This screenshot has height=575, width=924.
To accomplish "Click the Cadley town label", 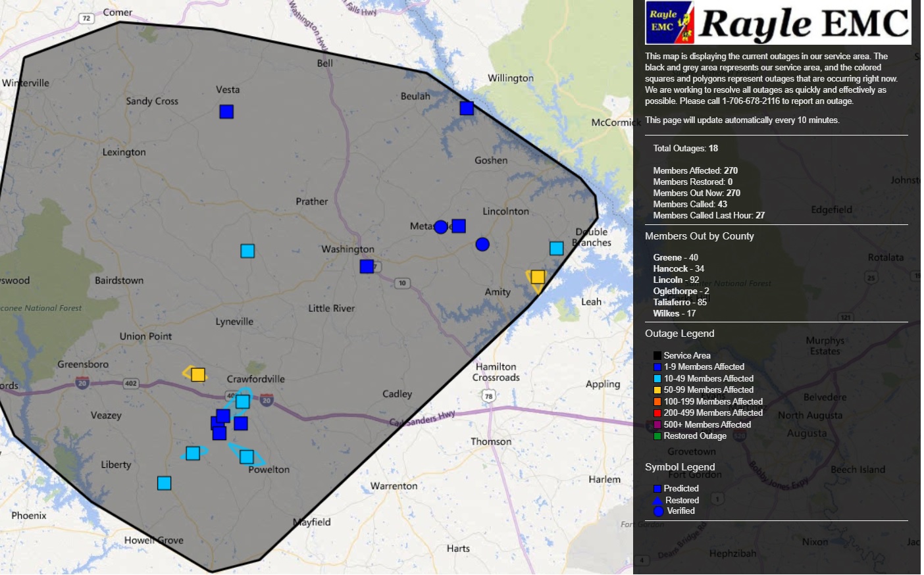I will point(397,394).
